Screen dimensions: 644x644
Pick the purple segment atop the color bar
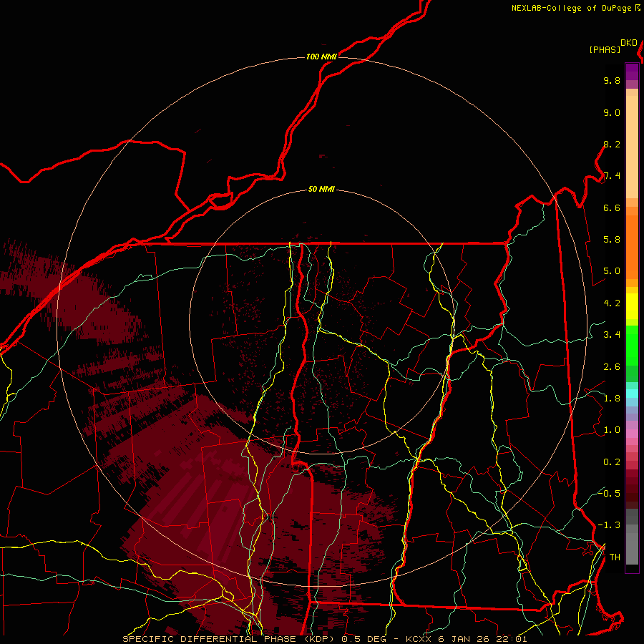click(x=632, y=72)
